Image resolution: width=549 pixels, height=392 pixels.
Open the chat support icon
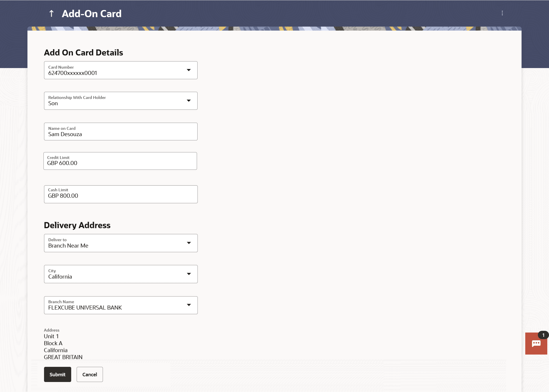click(x=536, y=343)
